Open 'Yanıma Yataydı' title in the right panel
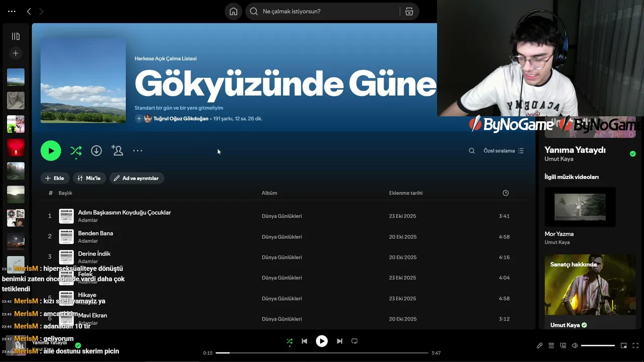 click(x=575, y=150)
